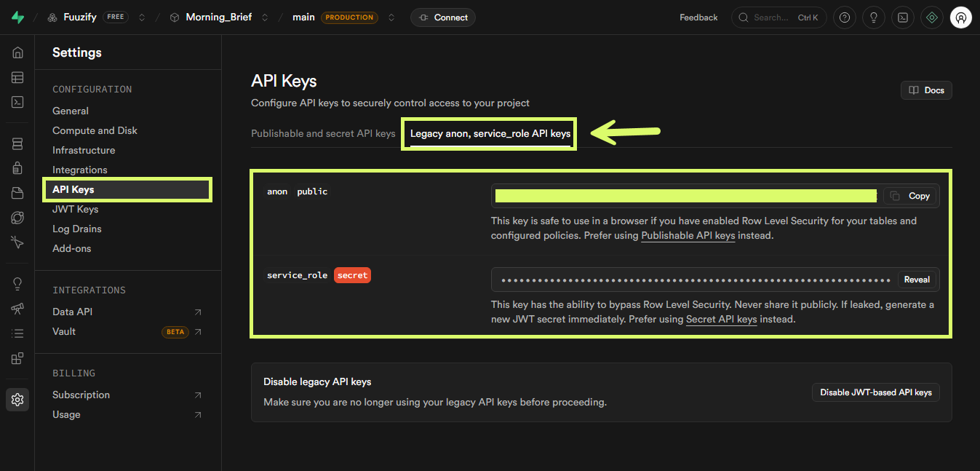Open the Table Editor sidebar icon
The image size is (980, 471).
17,77
